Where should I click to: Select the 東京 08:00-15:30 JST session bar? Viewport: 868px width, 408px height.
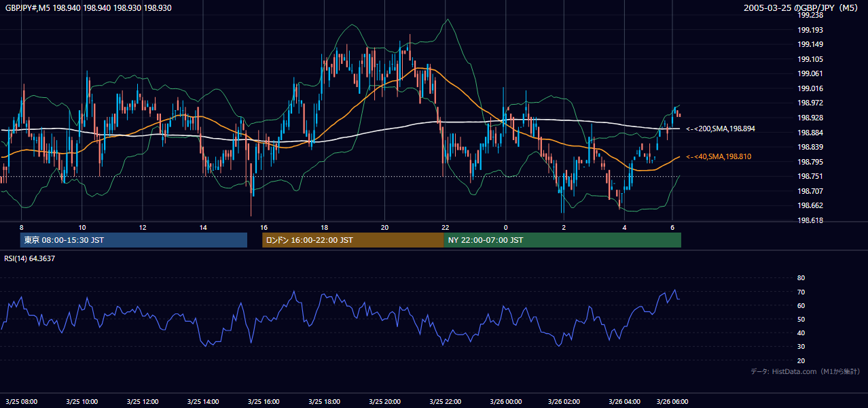pos(134,240)
